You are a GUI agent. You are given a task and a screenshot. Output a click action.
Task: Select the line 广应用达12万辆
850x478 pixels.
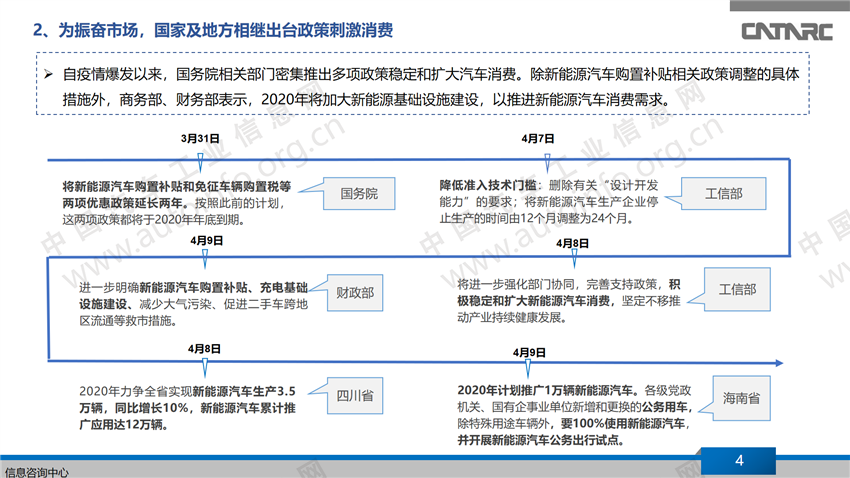point(123,425)
